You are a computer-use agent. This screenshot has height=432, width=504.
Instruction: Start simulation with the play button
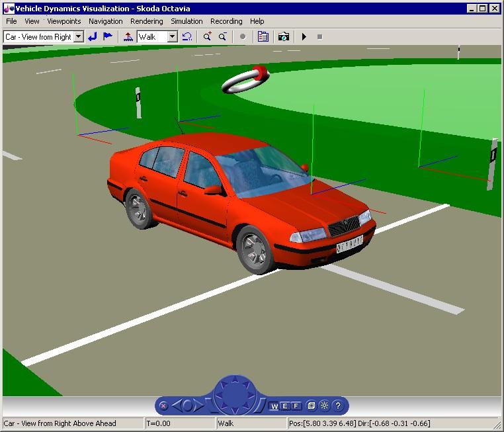pyautogui.click(x=304, y=36)
